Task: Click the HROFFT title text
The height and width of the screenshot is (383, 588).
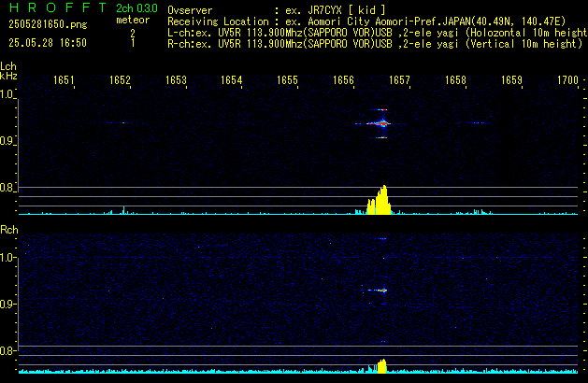Action: [x=58, y=7]
